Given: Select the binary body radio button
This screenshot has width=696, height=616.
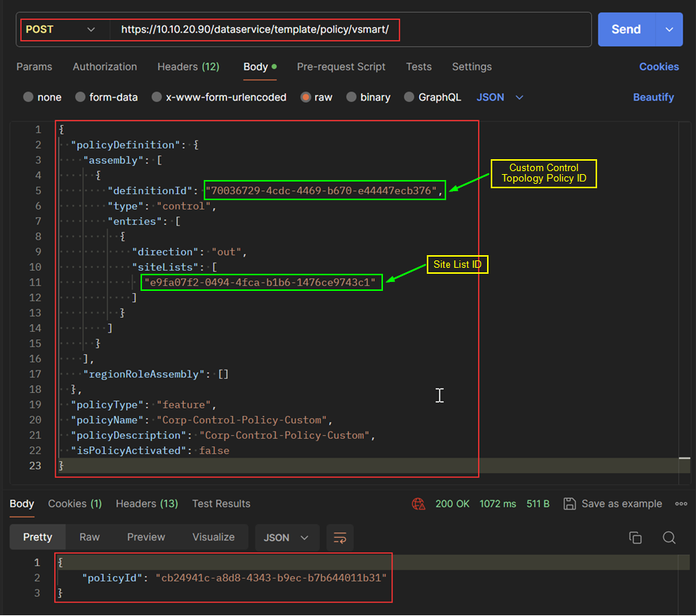Looking at the screenshot, I should coord(352,97).
